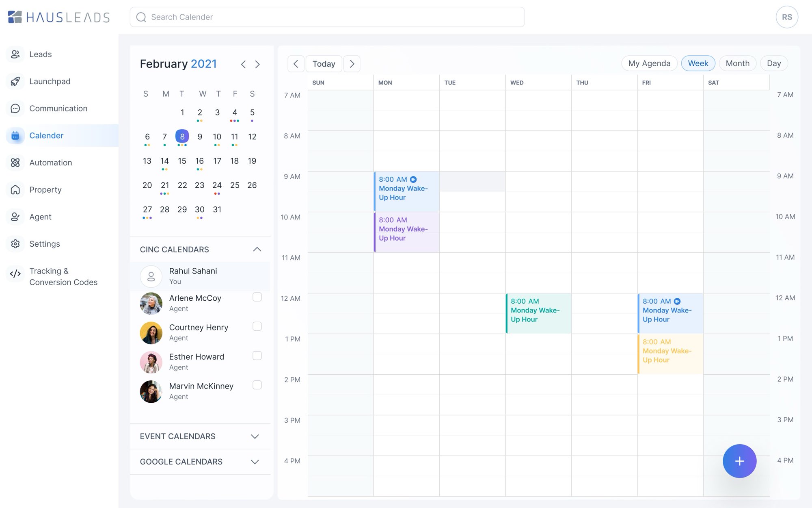Collapse the CINC CALENDARS section
Screen dimensions: 812x508
257,249
